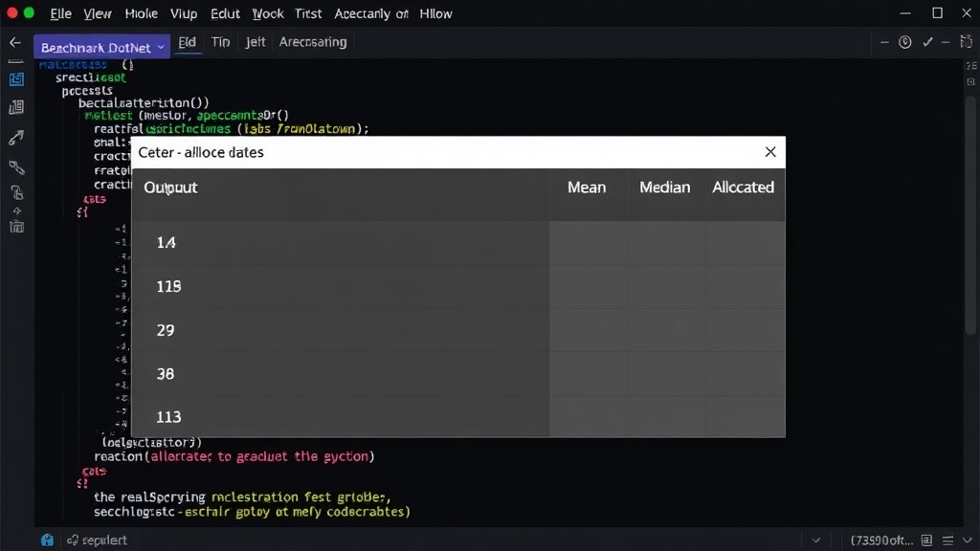Click the code line starting with the realSperying
The width and height of the screenshot is (980, 551).
coord(242,497)
